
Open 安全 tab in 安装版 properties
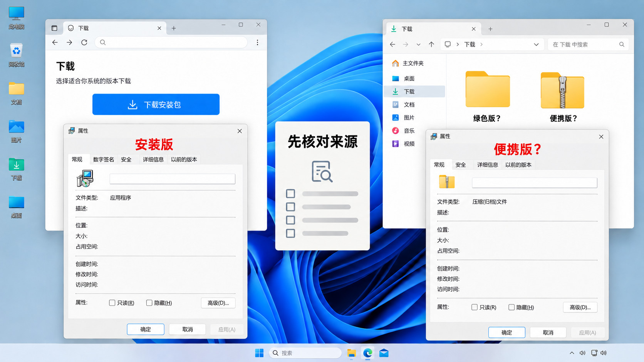pyautogui.click(x=126, y=159)
